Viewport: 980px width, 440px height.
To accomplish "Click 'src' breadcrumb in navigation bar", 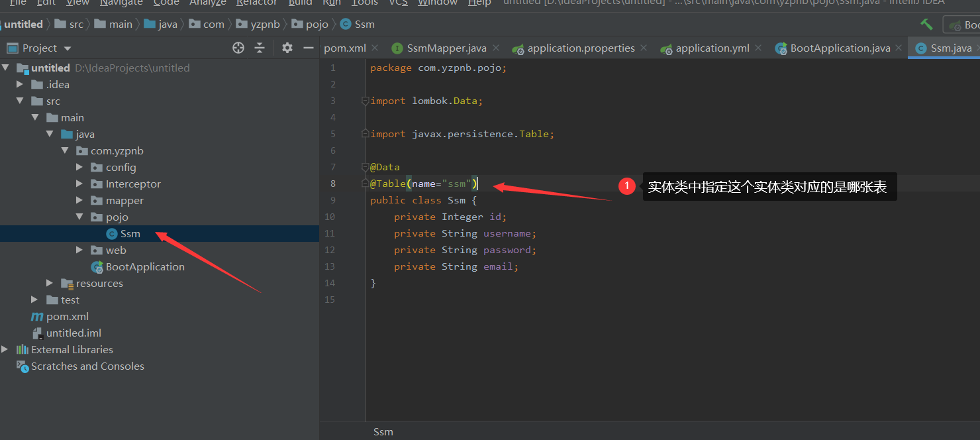I will pos(76,25).
